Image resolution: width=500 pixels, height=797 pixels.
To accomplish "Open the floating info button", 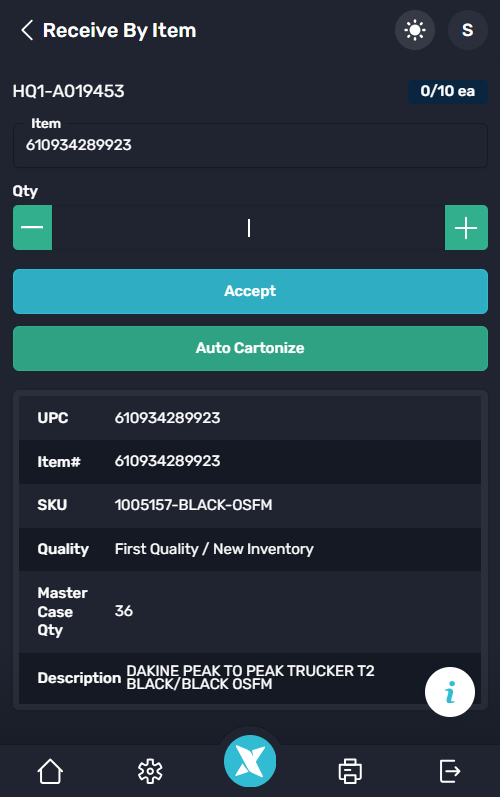I will (x=450, y=692).
